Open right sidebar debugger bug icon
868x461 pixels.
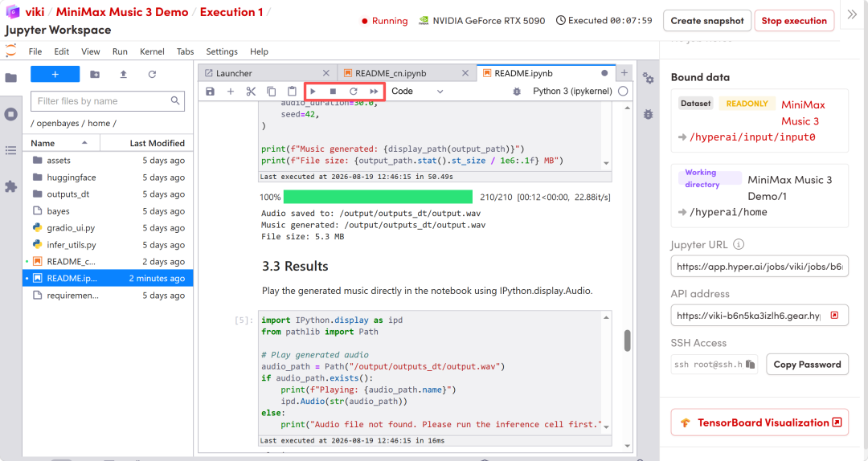(x=649, y=114)
